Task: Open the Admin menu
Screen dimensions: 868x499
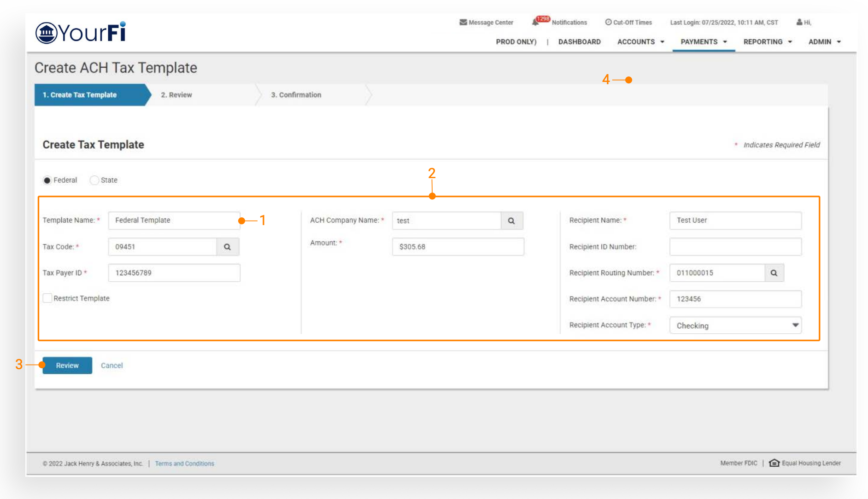Action: coord(824,42)
